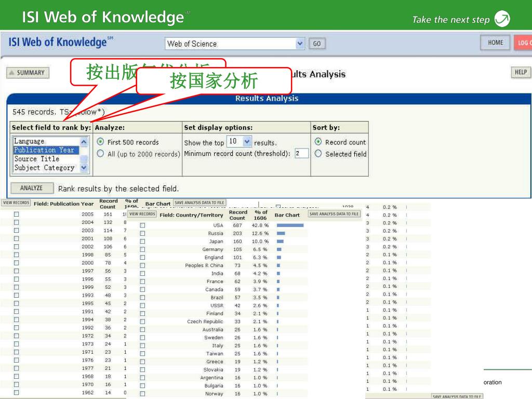Screen dimensions: 532x399
Task: Go to HOME page
Action: point(495,43)
